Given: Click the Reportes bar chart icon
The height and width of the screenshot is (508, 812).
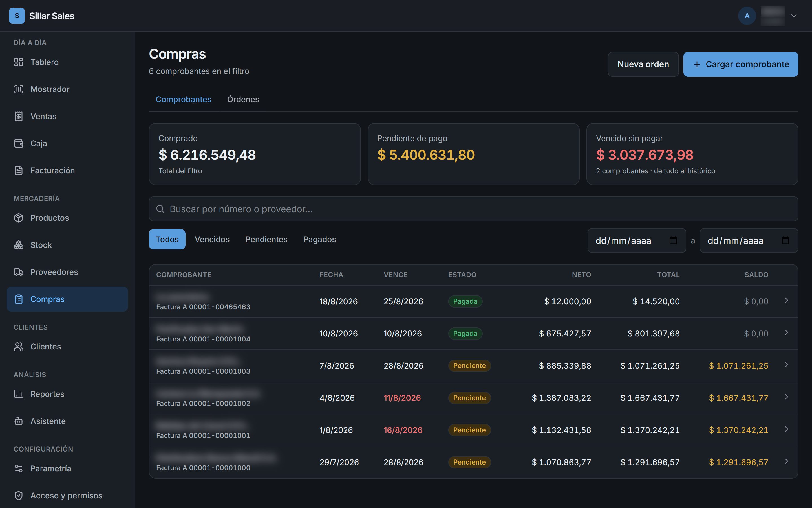Looking at the screenshot, I should 18,394.
